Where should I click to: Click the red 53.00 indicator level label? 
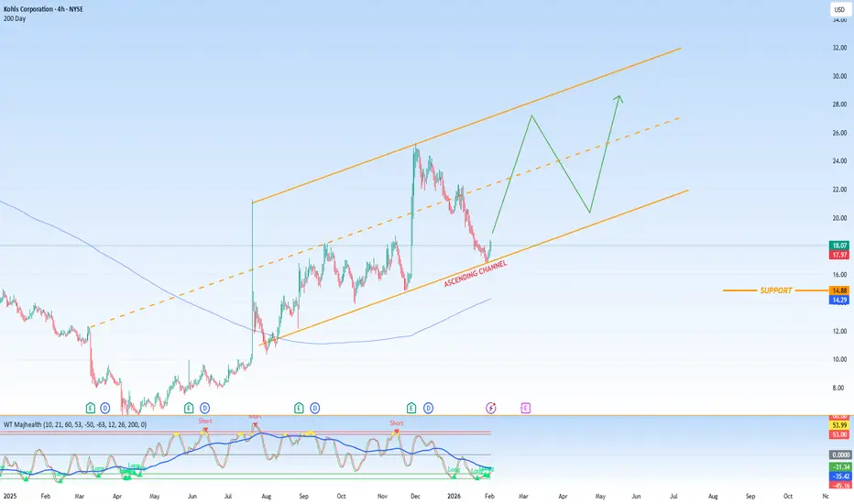coord(839,434)
